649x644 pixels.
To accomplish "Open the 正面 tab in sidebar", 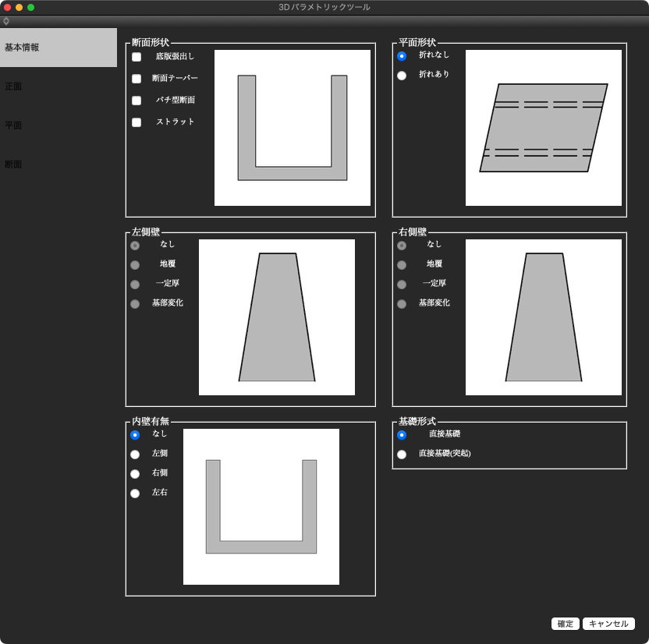I will 13,87.
